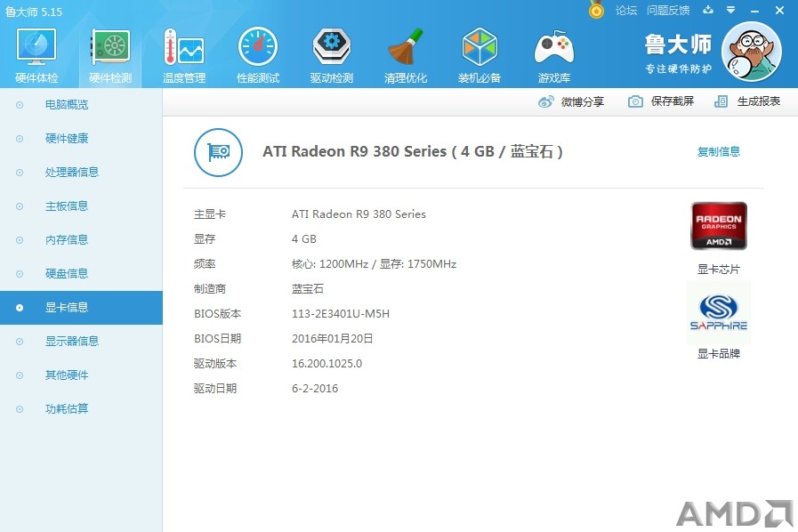Click the 4 GB video memory value

304,238
